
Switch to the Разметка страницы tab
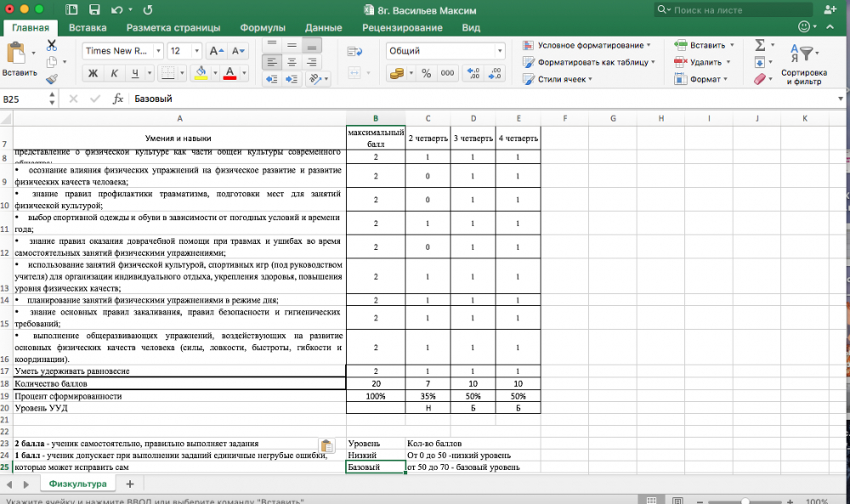[x=173, y=28]
